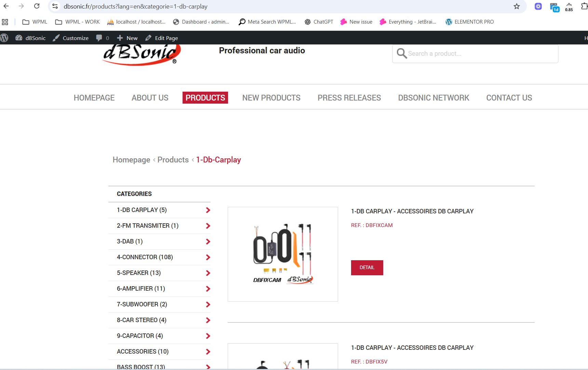588x370 pixels.
Task: Go to HOMEPAGE in main menu
Action: pyautogui.click(x=94, y=98)
